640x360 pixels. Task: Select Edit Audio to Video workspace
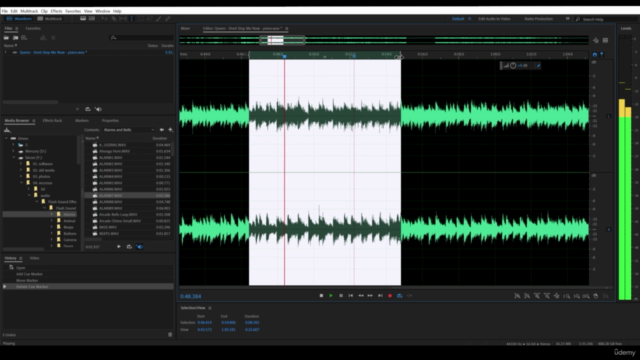click(494, 19)
